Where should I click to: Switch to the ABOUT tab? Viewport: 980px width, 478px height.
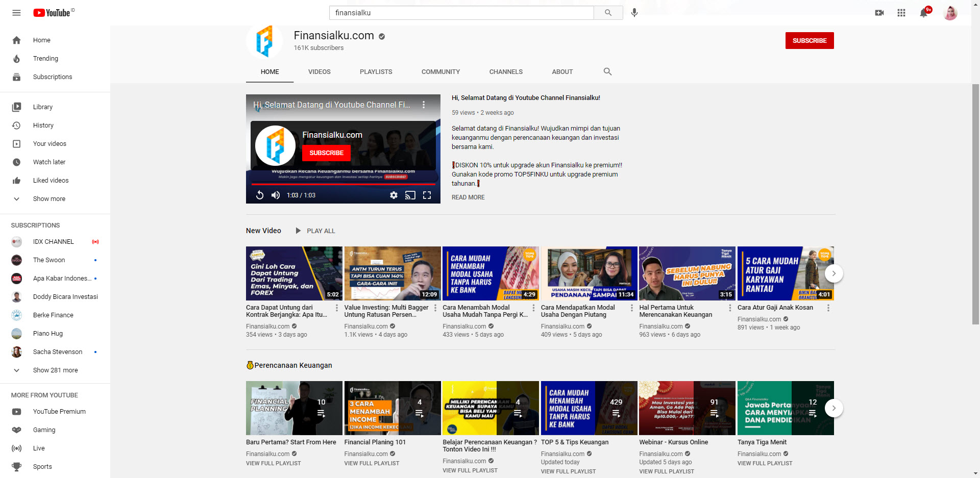pyautogui.click(x=562, y=72)
